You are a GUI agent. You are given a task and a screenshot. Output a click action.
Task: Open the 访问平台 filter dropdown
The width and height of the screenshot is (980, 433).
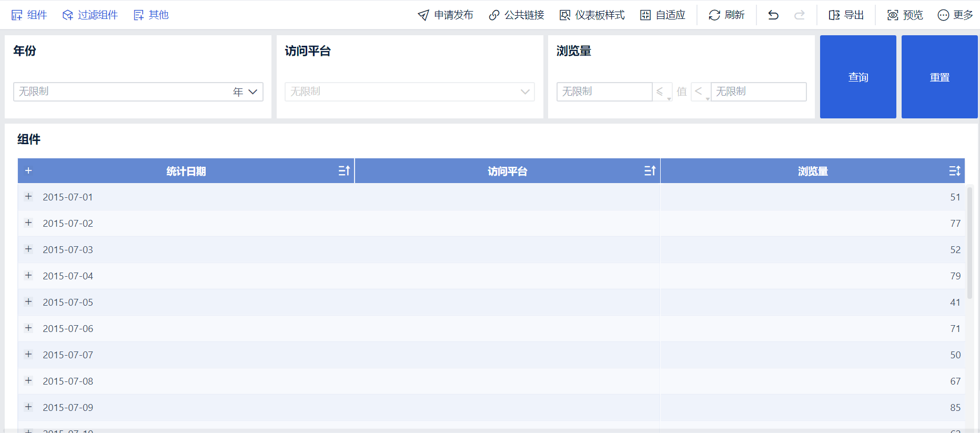(x=410, y=92)
